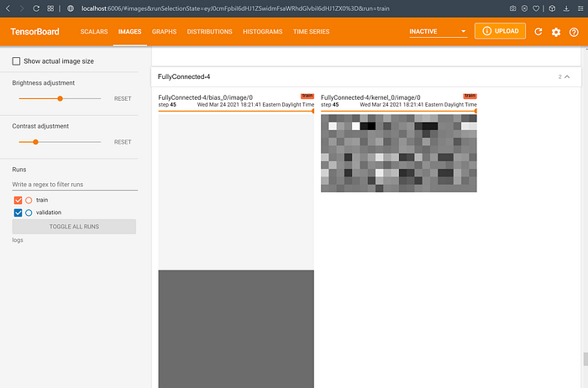Open the browser downloads icon
Image resolution: width=588 pixels, height=388 pixels.
[566, 8]
